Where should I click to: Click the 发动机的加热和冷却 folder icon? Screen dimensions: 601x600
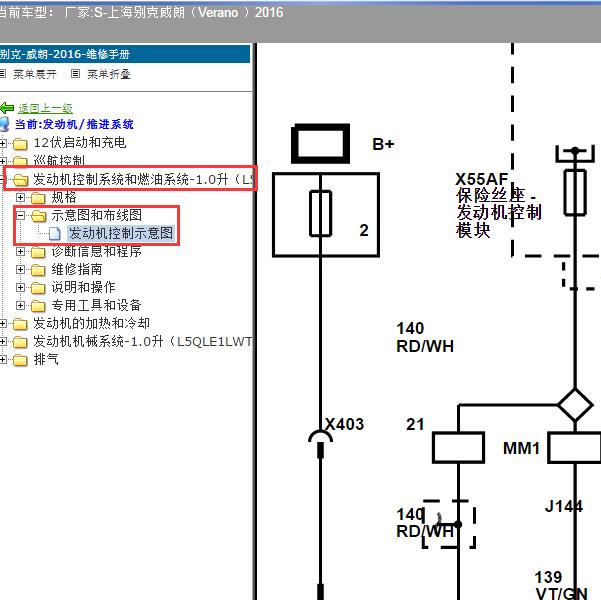click(x=20, y=324)
